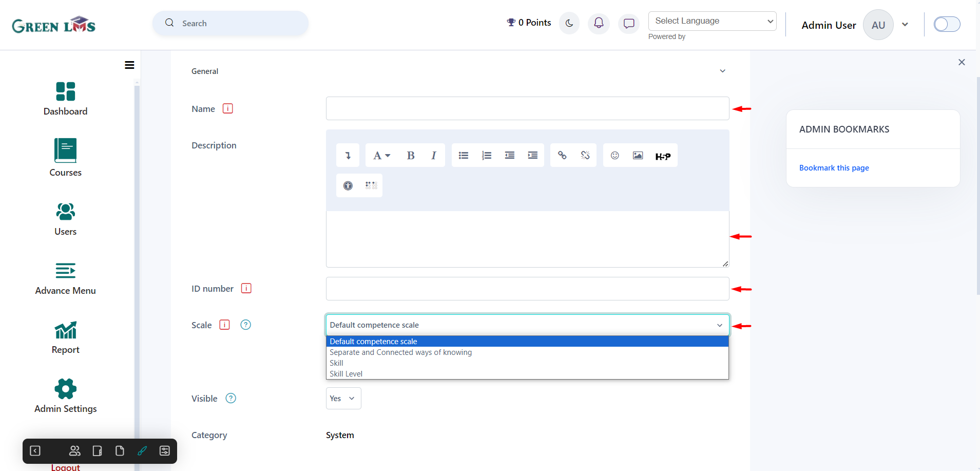Close the right bookmarks drawer
Screen dimensions: 980x471
point(962,62)
